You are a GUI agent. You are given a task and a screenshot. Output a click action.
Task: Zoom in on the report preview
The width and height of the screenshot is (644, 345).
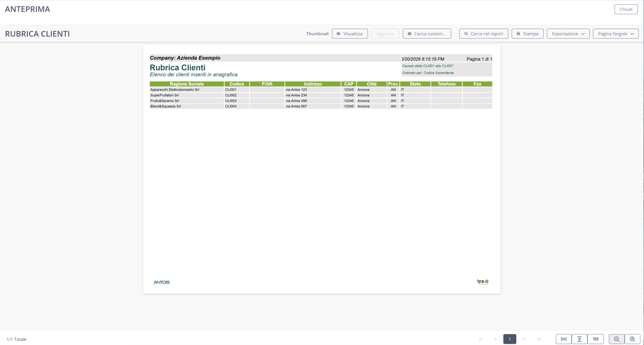coord(632,339)
